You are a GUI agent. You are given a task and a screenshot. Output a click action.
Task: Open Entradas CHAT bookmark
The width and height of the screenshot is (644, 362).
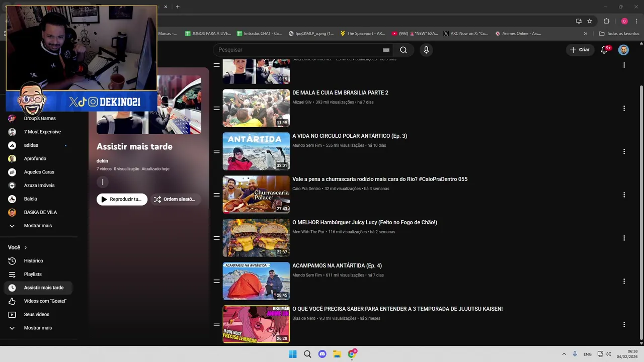tap(260, 34)
